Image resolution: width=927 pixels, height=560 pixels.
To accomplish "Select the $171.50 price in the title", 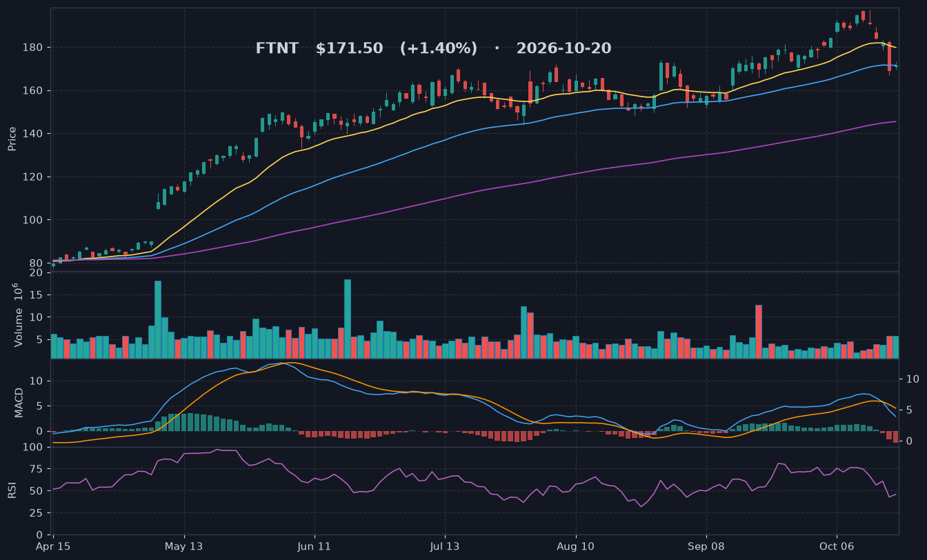I will pos(349,49).
